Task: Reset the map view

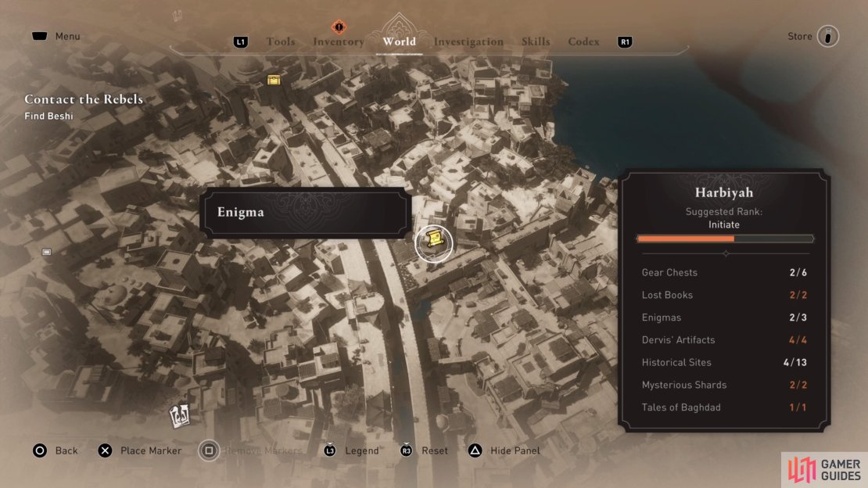Action: pyautogui.click(x=424, y=450)
